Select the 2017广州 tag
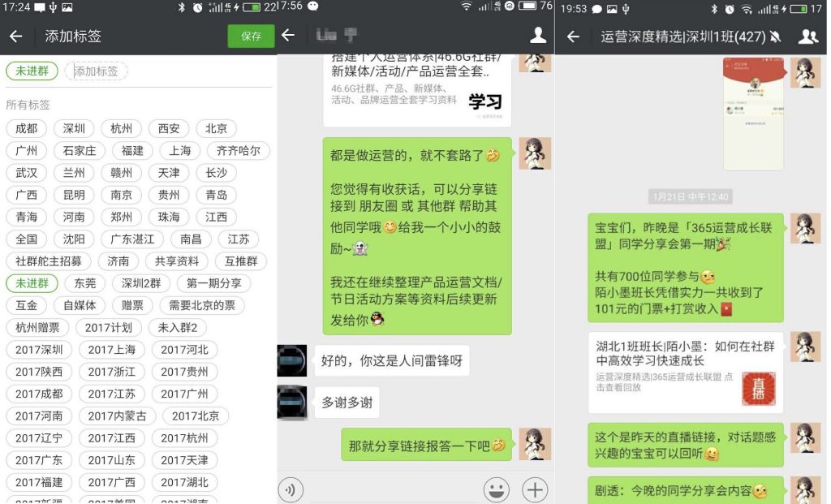The image size is (831, 504). [184, 394]
